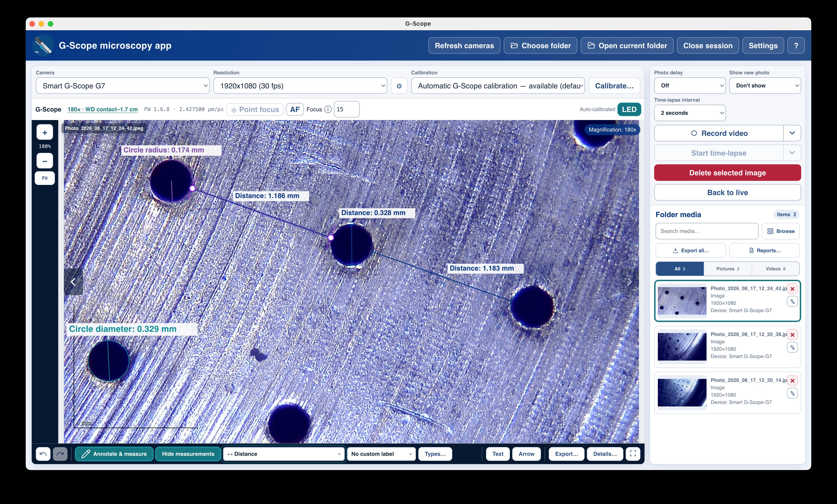Screen dimensions: 837x504
Task: Click Close session button
Action: pos(708,45)
